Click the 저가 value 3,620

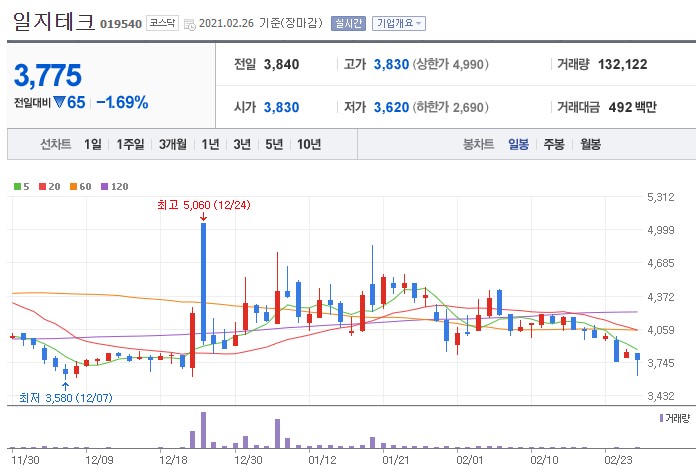[391, 107]
